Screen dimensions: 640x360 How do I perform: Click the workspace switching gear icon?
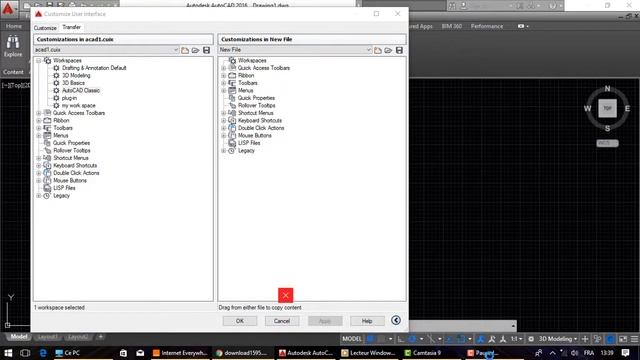click(531, 339)
